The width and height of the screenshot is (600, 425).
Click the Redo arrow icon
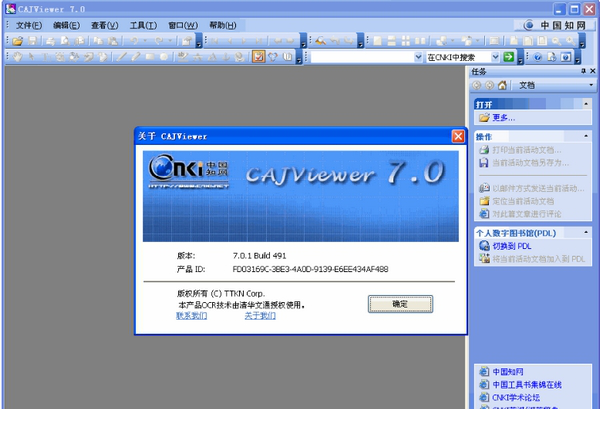[159, 41]
